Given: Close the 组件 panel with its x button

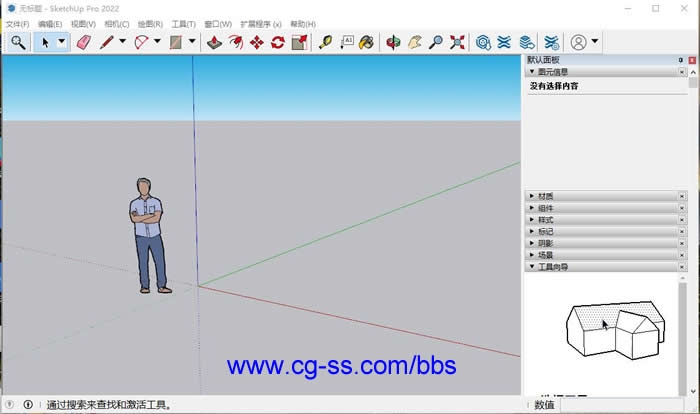Looking at the screenshot, I should point(682,208).
